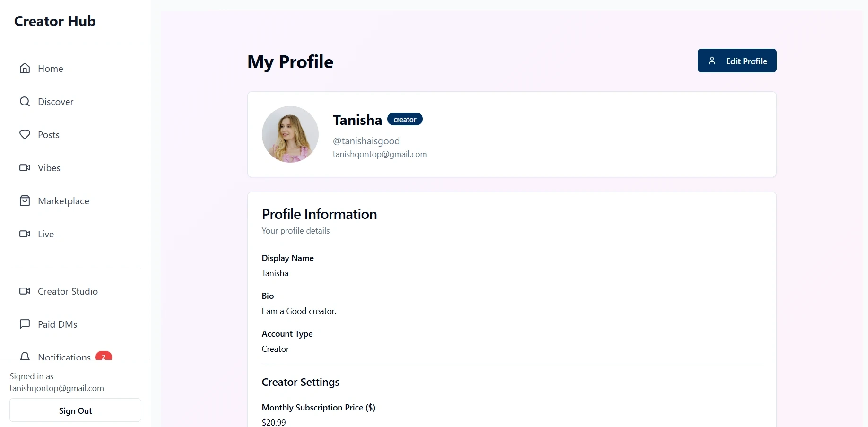868x427 pixels.
Task: Click the Creator Studio camera icon
Action: coord(25,291)
